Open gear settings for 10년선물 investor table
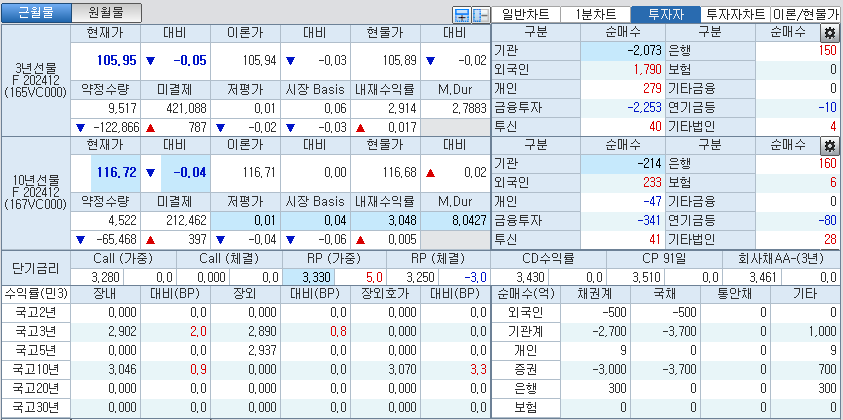This screenshot has width=843, height=420. [x=830, y=146]
